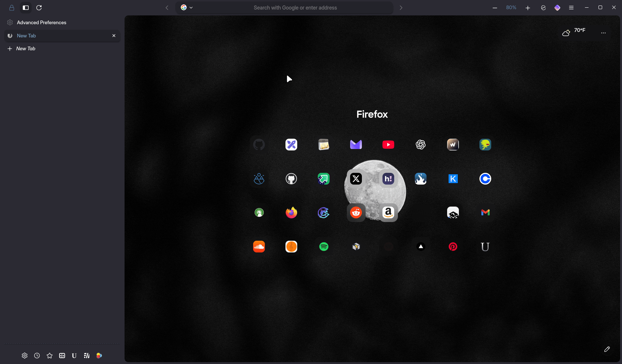Toggle the sidebar panel visibility

(x=26, y=8)
